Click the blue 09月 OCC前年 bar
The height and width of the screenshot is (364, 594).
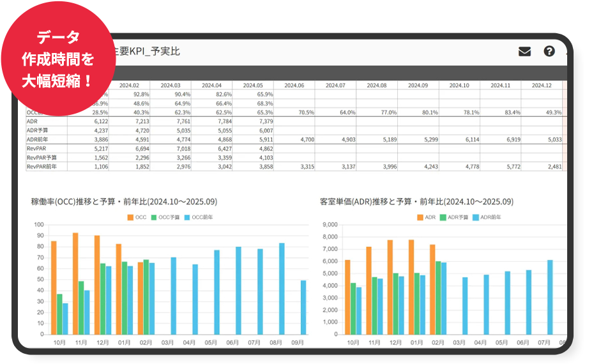point(303,308)
